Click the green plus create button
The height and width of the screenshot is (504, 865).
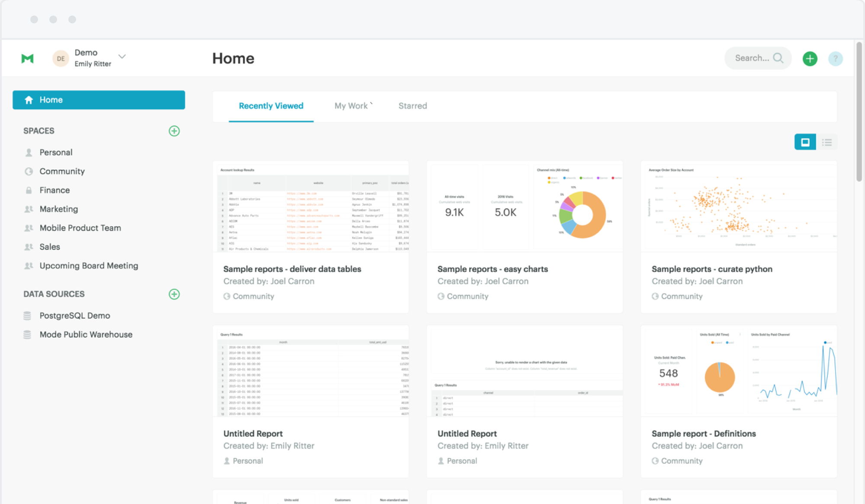point(810,58)
